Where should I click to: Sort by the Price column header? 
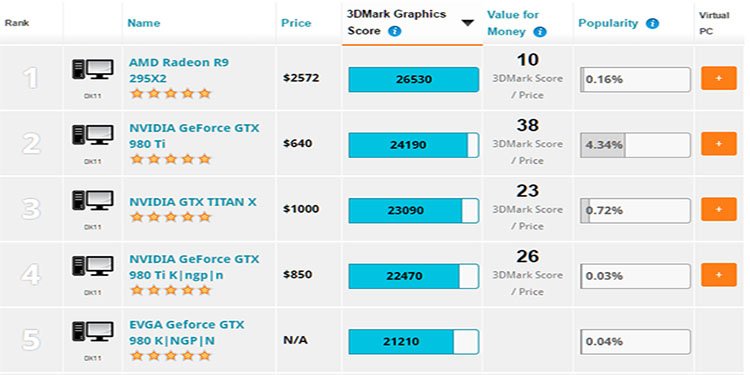[x=296, y=23]
